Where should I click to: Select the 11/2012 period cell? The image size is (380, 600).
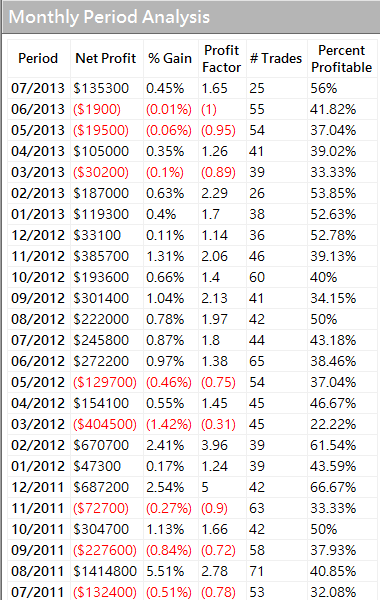pyautogui.click(x=38, y=256)
